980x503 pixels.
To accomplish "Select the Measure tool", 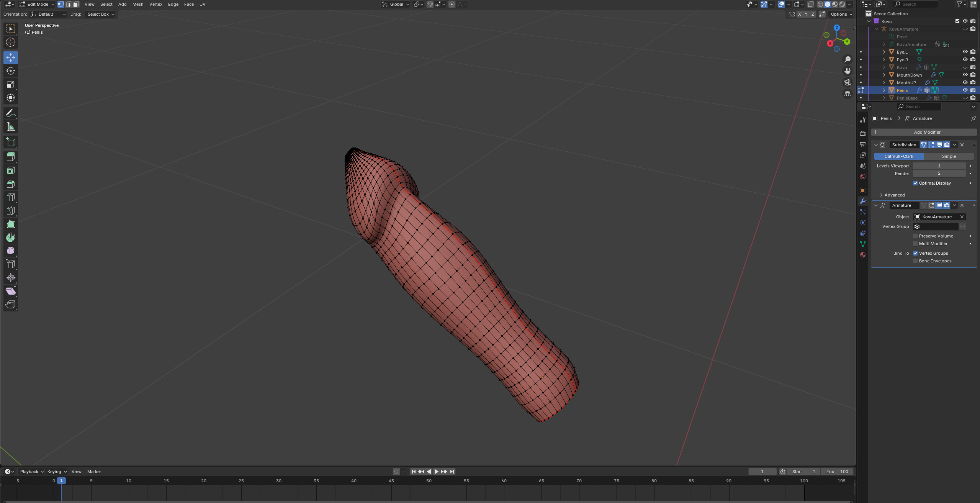I will point(11,127).
